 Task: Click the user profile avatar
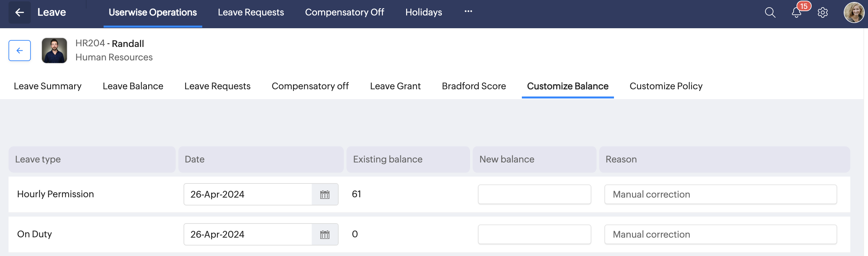[854, 12]
